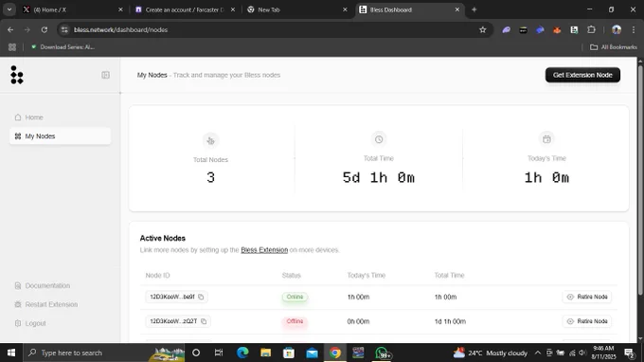Open the Download Series bookmark
The height and width of the screenshot is (362, 644).
[x=63, y=47]
